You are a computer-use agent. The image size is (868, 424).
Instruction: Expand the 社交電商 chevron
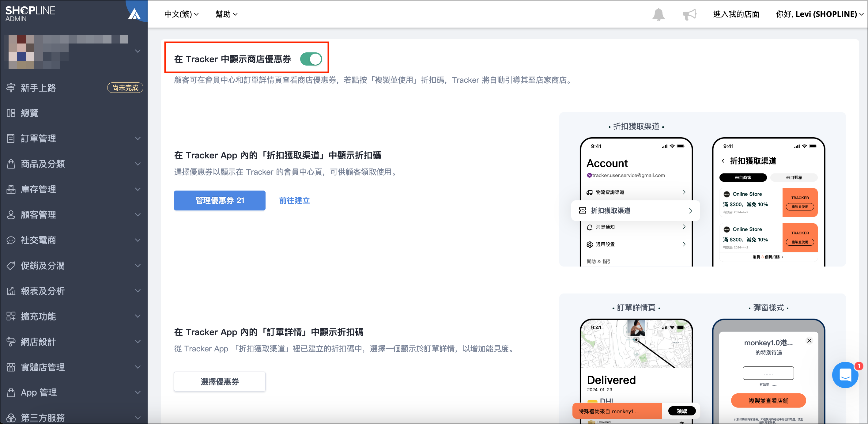[x=138, y=240]
